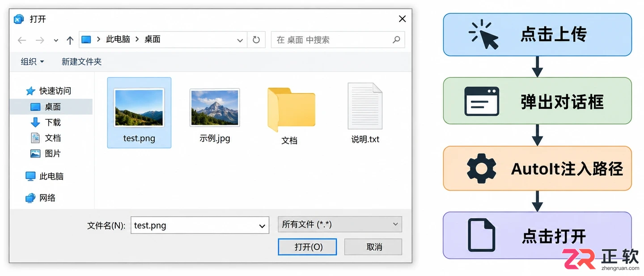This screenshot has width=644, height=276.
Task: Select the test.png thumbnail
Action: [139, 107]
